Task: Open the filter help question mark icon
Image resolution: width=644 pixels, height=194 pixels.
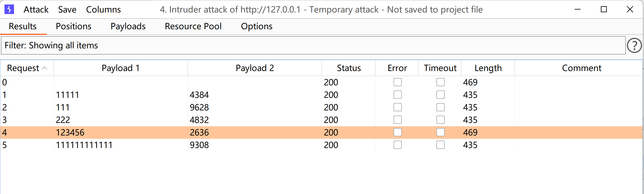Action: [634, 46]
